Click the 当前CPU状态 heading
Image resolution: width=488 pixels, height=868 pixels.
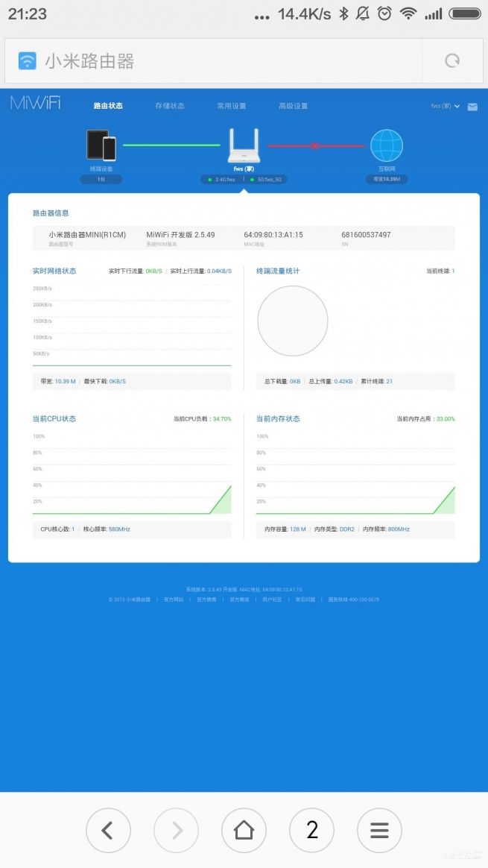(x=54, y=418)
